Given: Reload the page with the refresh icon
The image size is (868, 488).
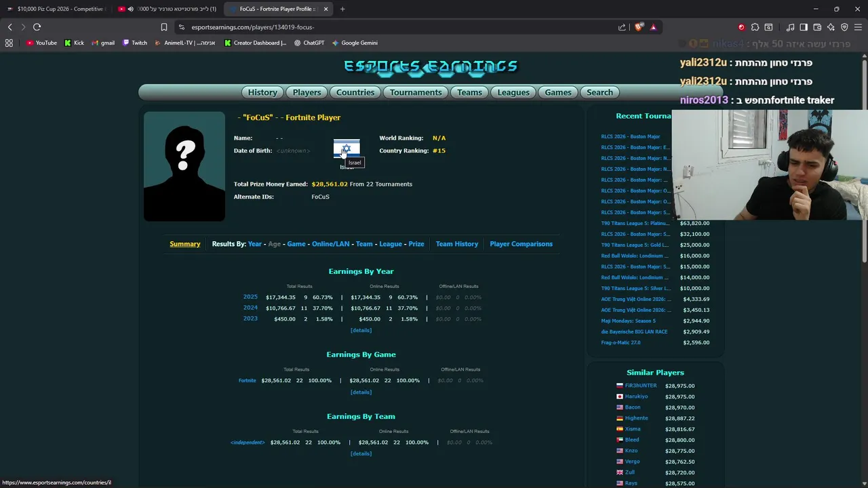Looking at the screenshot, I should click(x=37, y=27).
